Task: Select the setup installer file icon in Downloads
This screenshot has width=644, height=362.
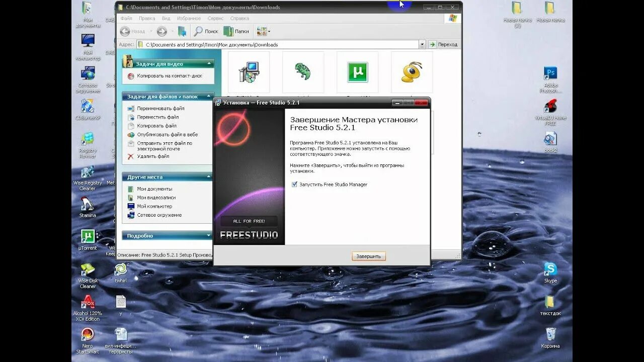Action: (249, 72)
